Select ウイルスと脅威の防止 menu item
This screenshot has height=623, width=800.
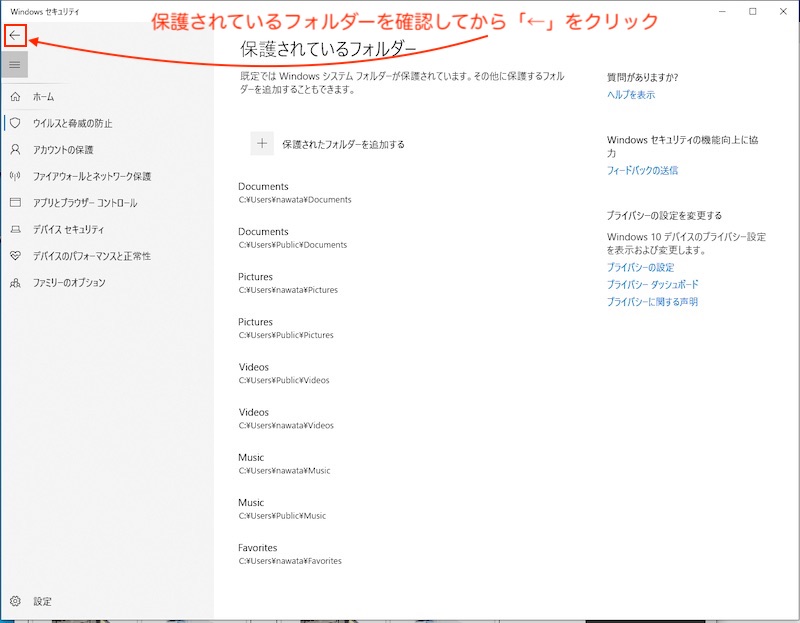tap(72, 123)
